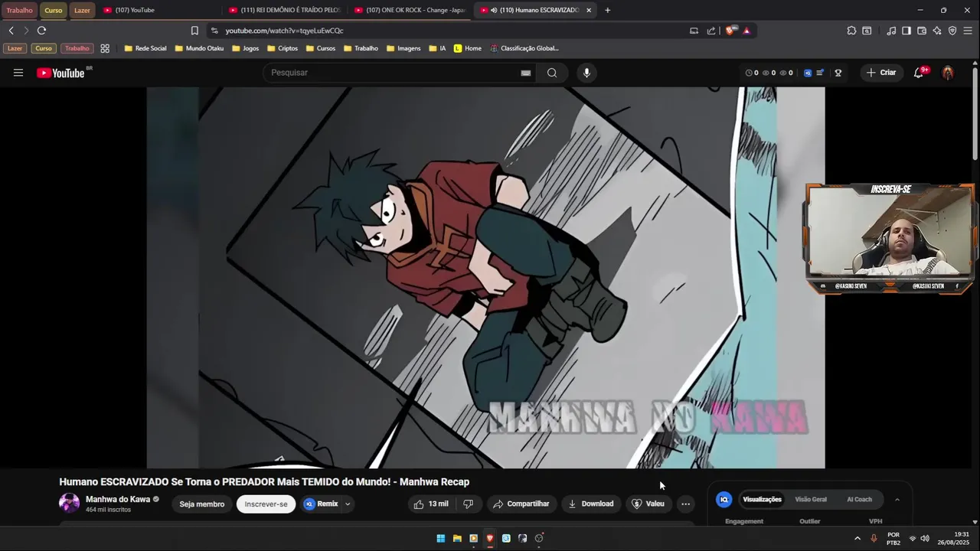Click the Criar create button
Screen dimensions: 980x551
click(880, 73)
